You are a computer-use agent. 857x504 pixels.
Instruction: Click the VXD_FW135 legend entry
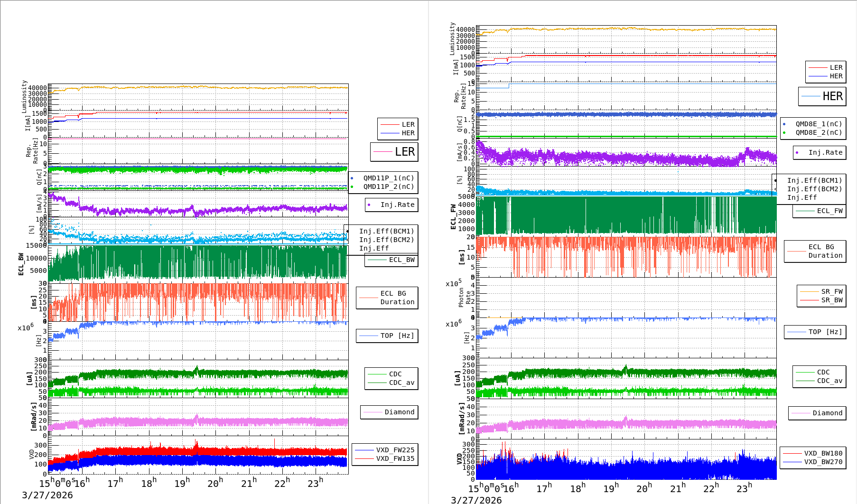[x=394, y=458]
